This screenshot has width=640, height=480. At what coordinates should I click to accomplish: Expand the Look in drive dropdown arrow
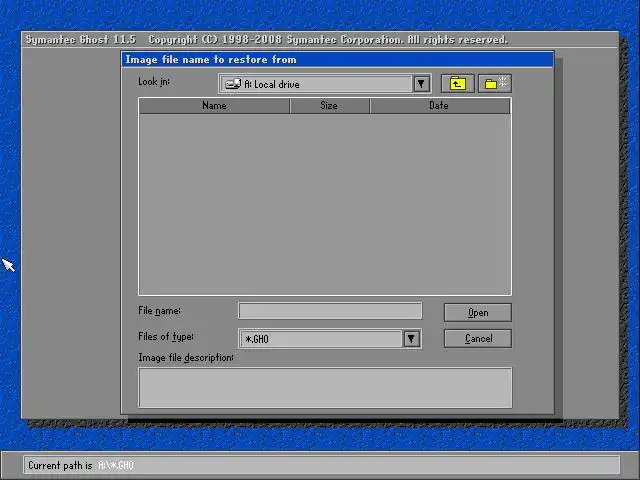tap(421, 84)
